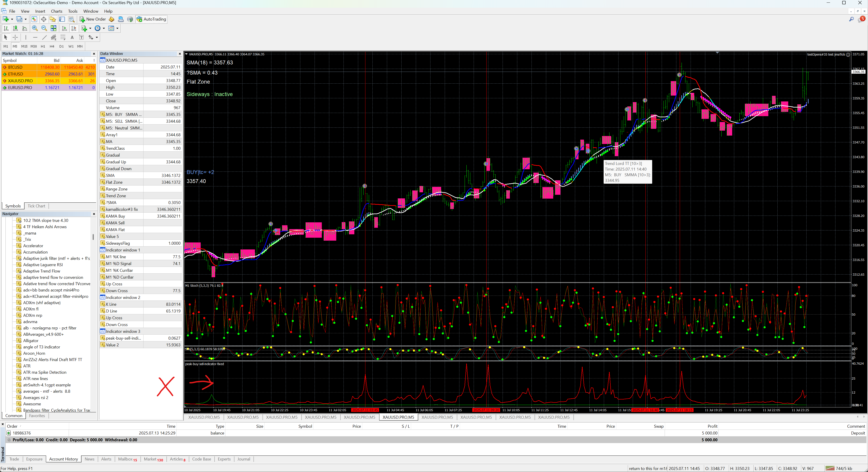Select the Crosshair cursor tool

tap(15, 38)
